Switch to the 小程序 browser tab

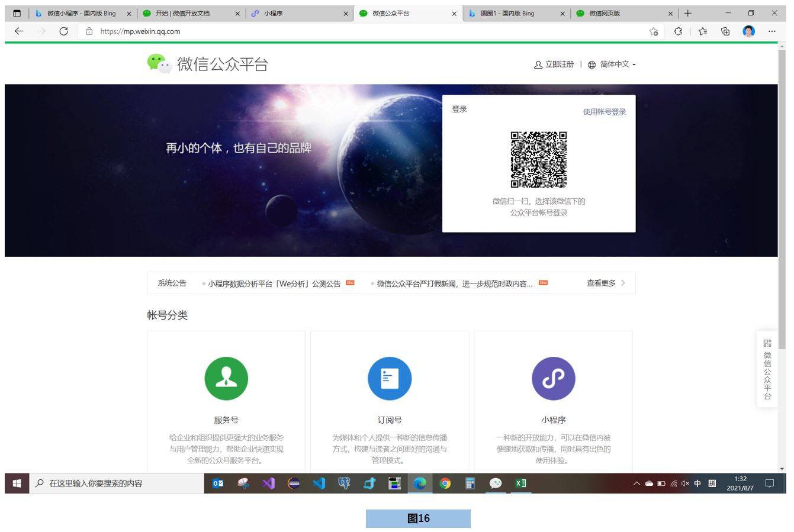pos(300,13)
